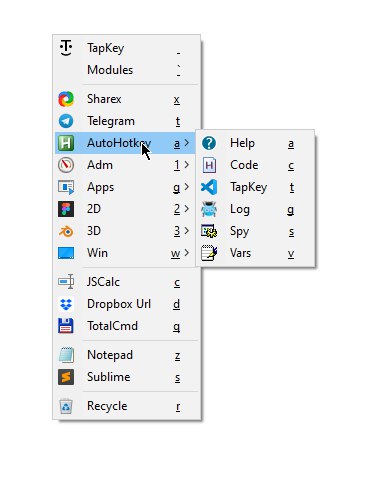Screen dimensions: 384x484
Task: Click the VS Code icon beside TapKey
Action: [209, 187]
